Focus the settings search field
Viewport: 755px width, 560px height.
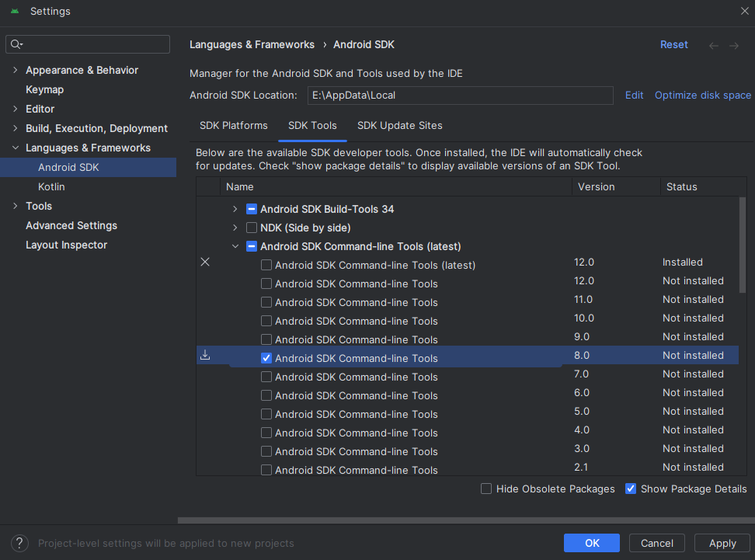coord(88,44)
